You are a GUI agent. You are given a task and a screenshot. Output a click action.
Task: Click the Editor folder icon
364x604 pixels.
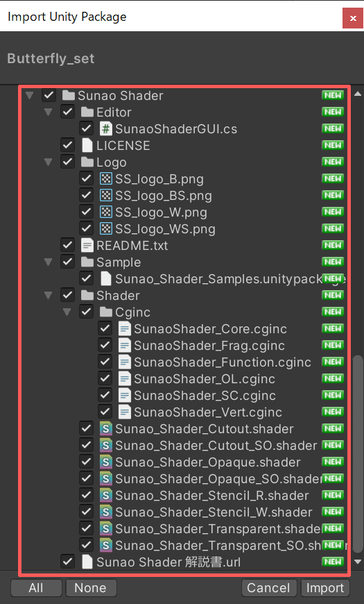coord(87,112)
